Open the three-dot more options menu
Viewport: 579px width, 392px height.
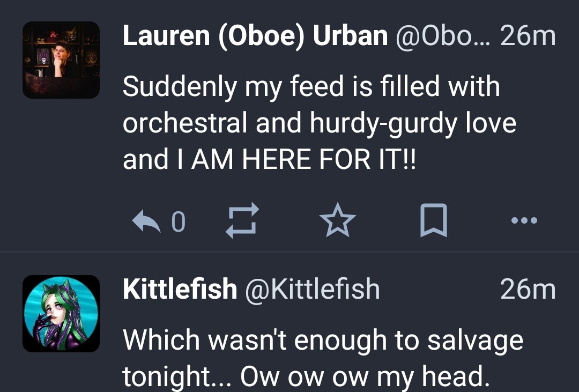(x=524, y=220)
